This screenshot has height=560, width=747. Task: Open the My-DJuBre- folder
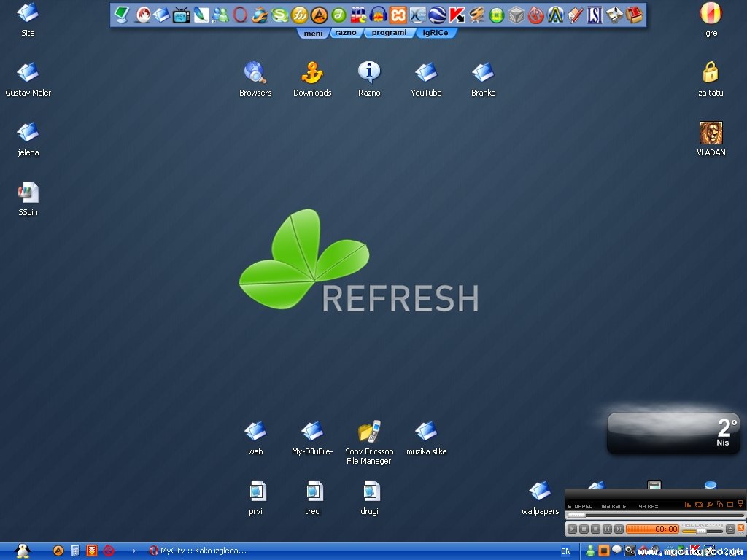(x=312, y=437)
